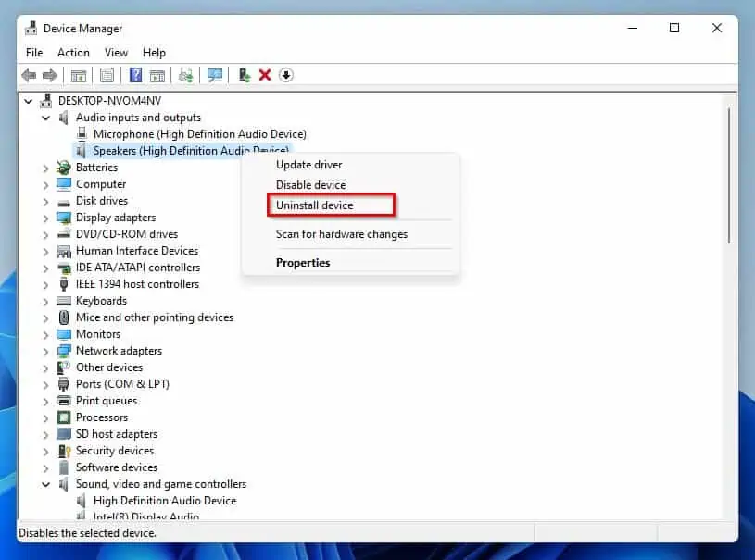Expand the Software devices category
Screen dimensions: 755x560
point(45,467)
